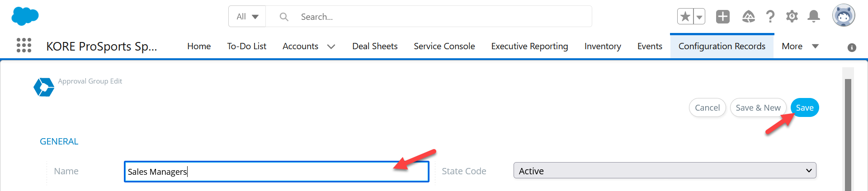Expand the Accounts tab chevron
The image size is (868, 191).
pyautogui.click(x=331, y=47)
